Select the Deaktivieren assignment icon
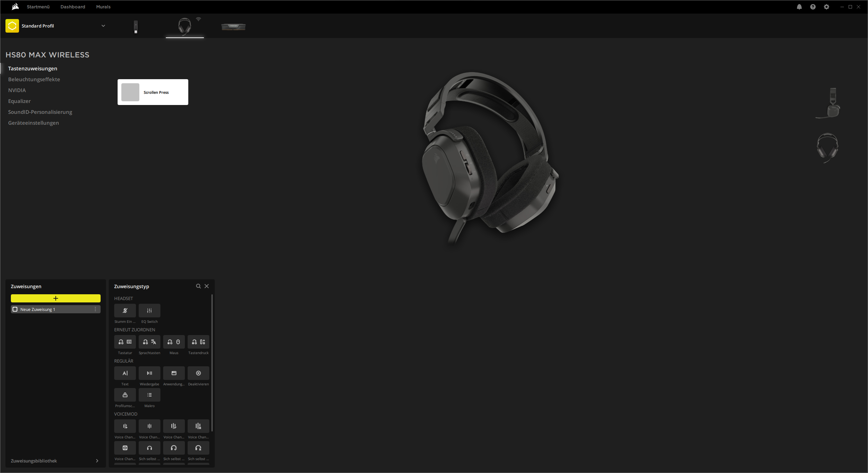This screenshot has height=473, width=868. [x=198, y=373]
